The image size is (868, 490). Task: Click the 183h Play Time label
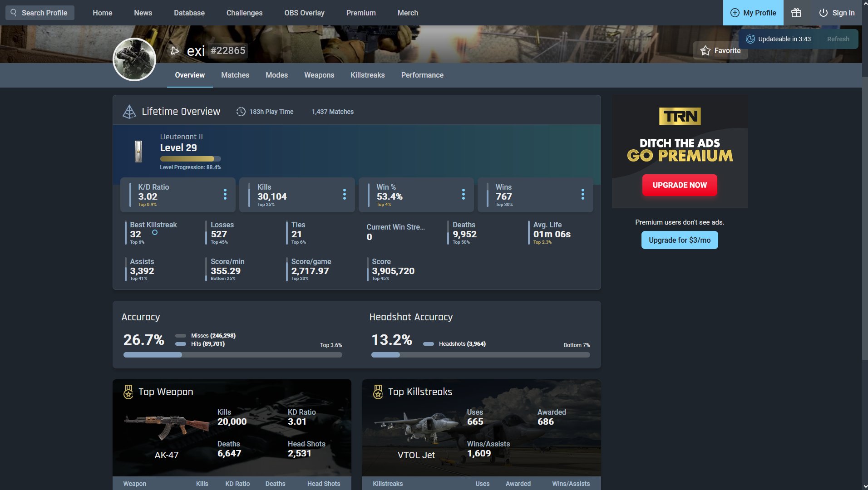[x=271, y=112]
